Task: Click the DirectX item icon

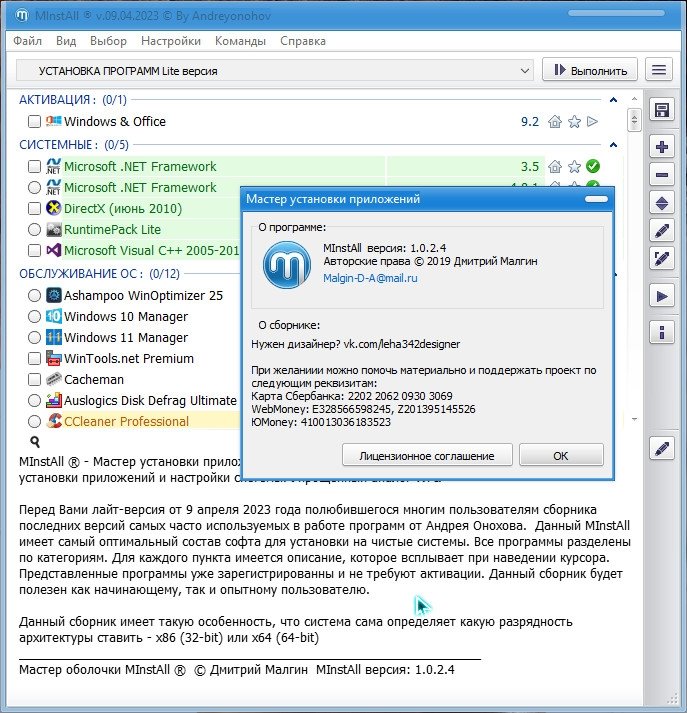Action: pos(54,208)
